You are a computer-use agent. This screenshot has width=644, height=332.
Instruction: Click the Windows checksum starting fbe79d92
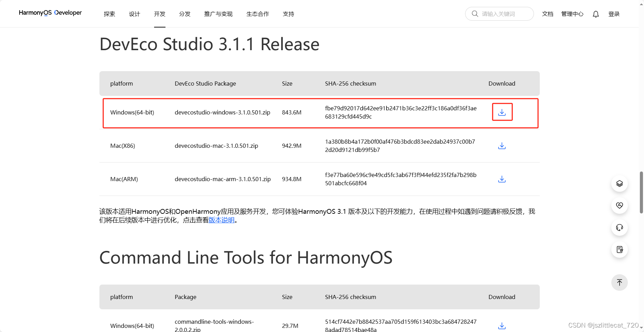point(401,112)
